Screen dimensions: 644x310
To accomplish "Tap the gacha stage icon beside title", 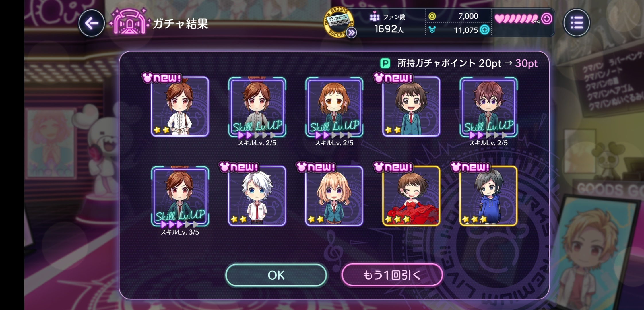I will pyautogui.click(x=129, y=22).
